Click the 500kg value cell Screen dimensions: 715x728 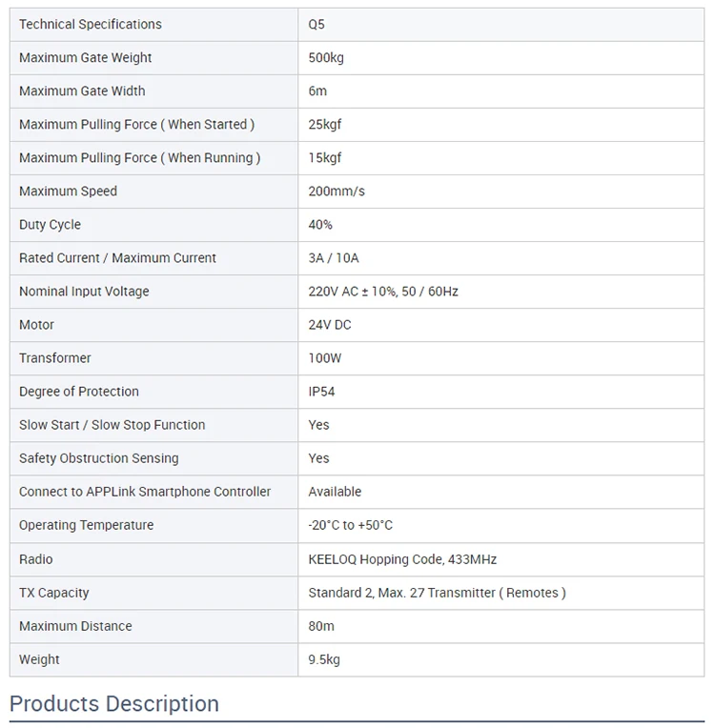point(326,57)
